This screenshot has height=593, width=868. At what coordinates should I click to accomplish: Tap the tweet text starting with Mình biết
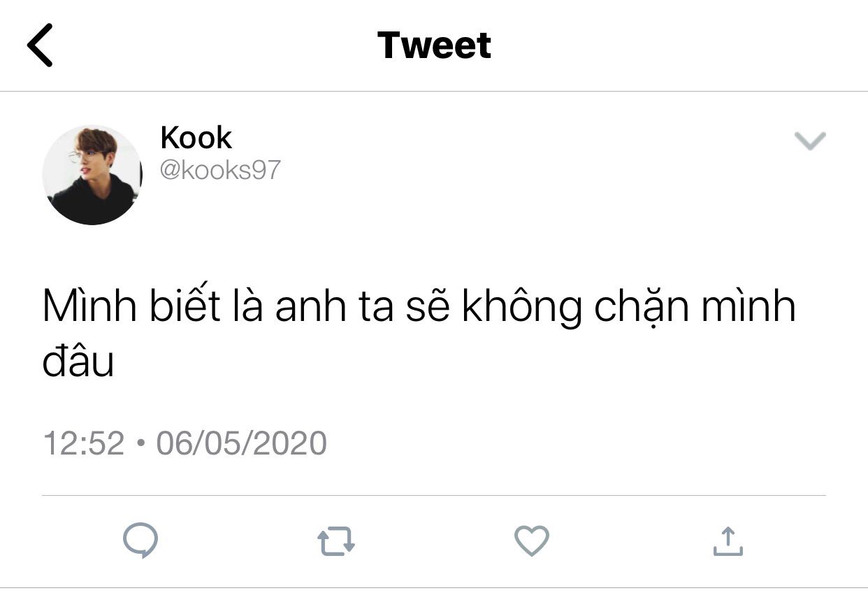click(x=419, y=334)
